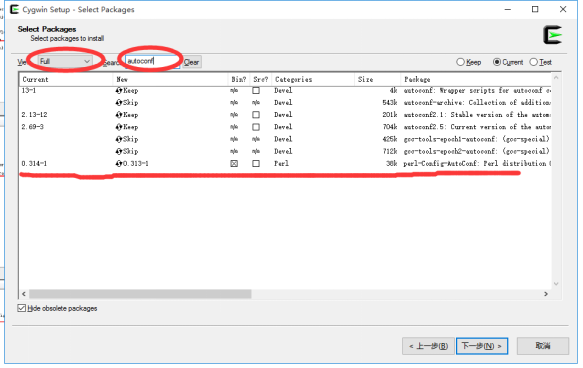The width and height of the screenshot is (583, 368).
Task: Cycle action icon for autoconf2.5 Keep row
Action: [x=119, y=127]
